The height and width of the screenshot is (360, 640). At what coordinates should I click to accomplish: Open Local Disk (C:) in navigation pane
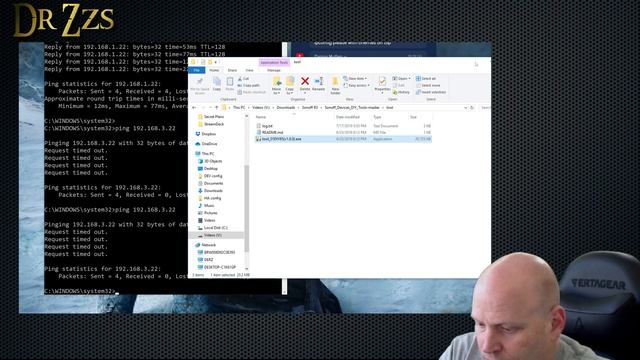pyautogui.click(x=213, y=228)
